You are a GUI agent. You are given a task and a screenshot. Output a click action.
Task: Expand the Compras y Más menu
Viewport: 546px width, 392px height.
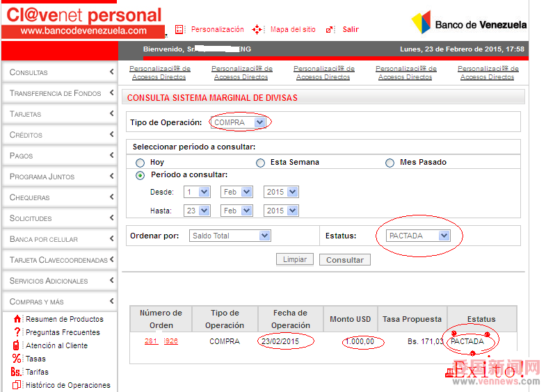click(x=60, y=302)
